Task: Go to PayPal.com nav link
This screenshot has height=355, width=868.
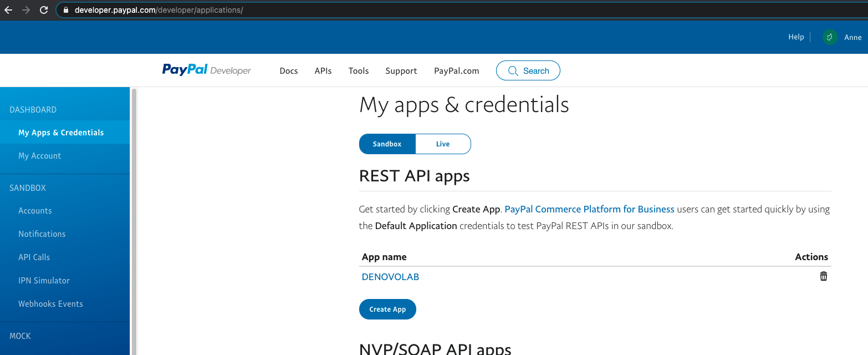Action: click(457, 71)
